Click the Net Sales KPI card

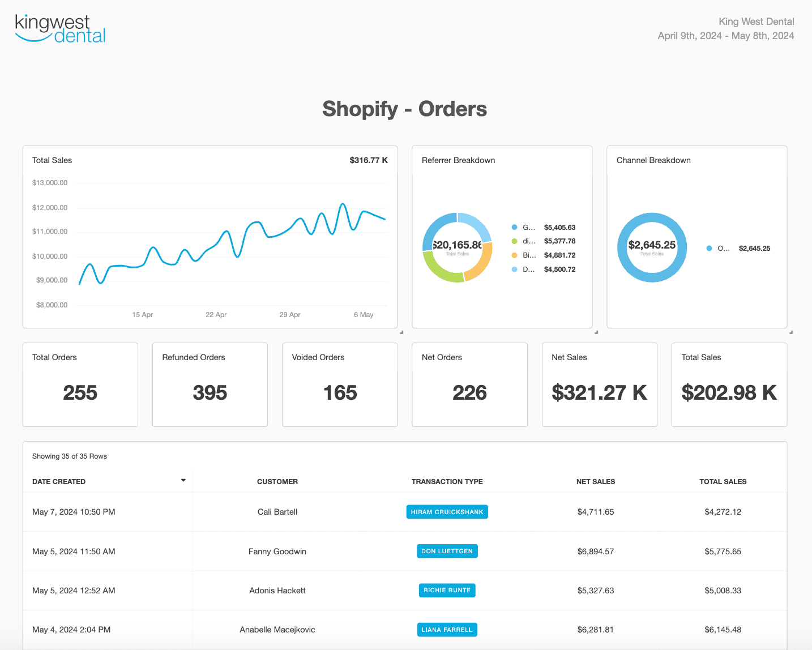599,384
